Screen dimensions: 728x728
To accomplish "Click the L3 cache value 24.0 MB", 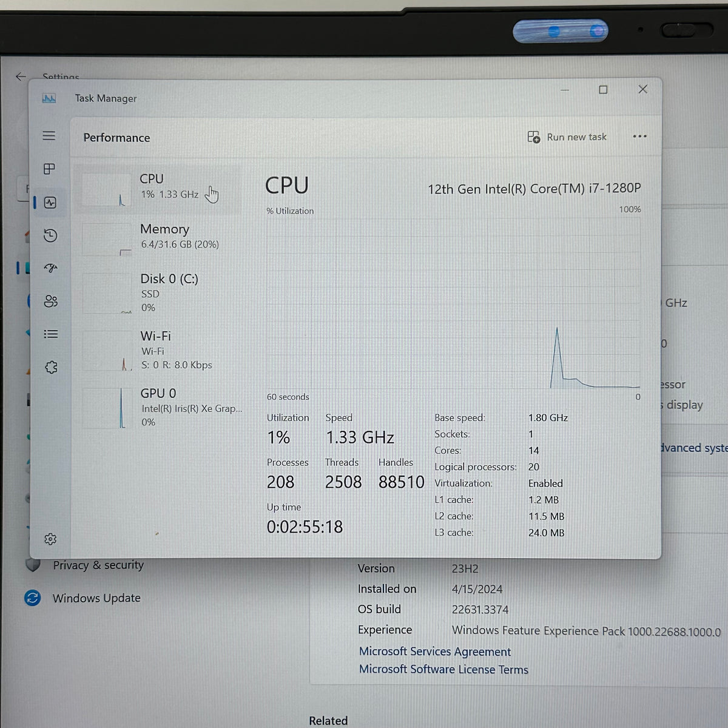I will tap(546, 533).
